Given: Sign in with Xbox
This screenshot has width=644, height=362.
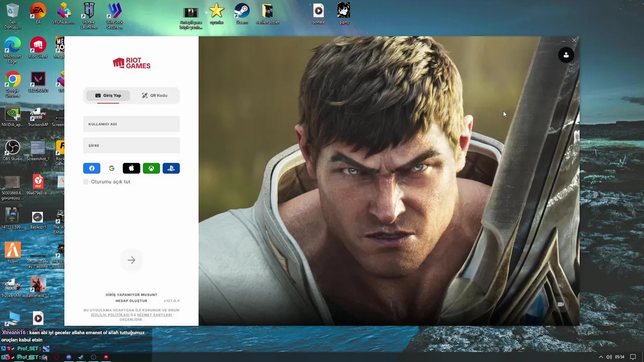Looking at the screenshot, I should pyautogui.click(x=151, y=168).
